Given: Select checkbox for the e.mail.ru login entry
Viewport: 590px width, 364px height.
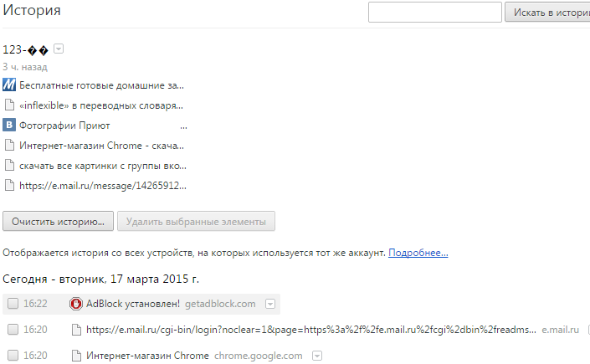Looking at the screenshot, I should click(13, 330).
